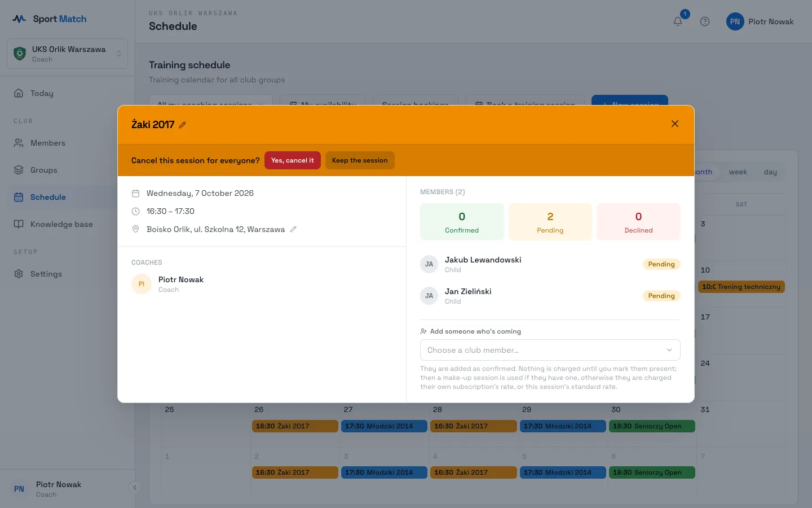
Task: Click the Declined count card
Action: click(638, 222)
